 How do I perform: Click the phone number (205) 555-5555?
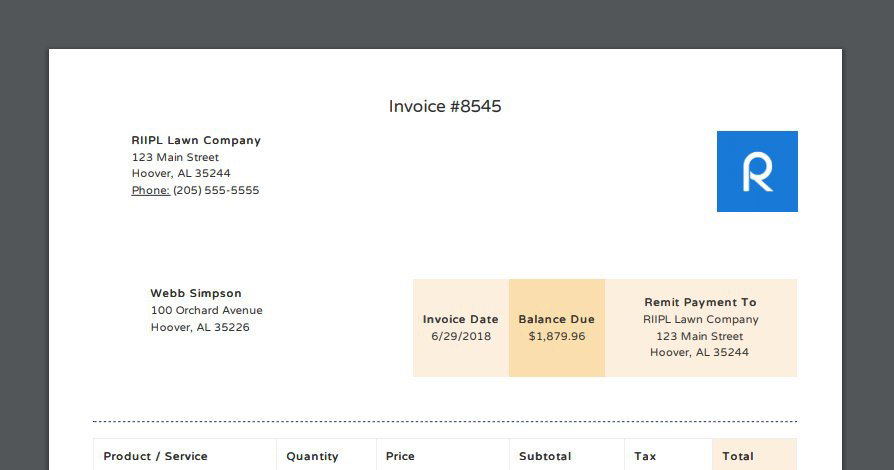click(x=216, y=190)
